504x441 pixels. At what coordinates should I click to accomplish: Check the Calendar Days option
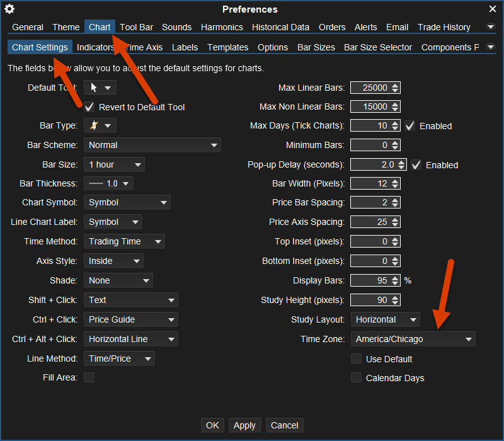click(357, 378)
